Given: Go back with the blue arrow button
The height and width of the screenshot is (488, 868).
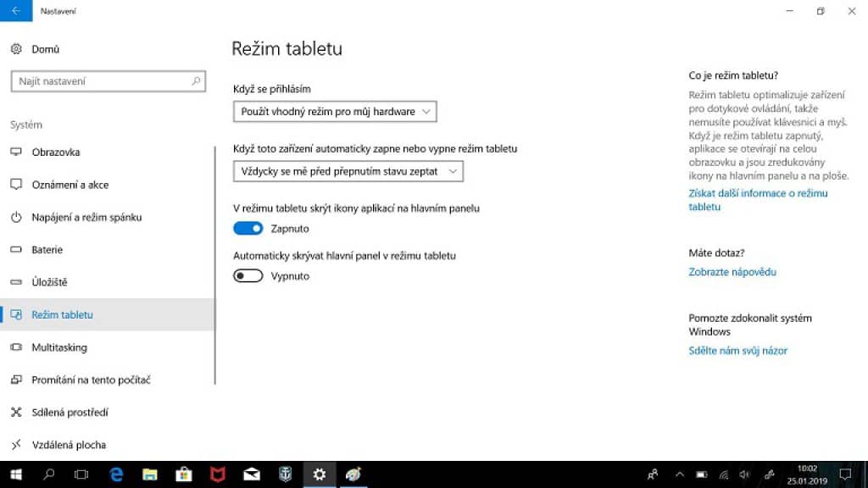Looking at the screenshot, I should click(16, 10).
